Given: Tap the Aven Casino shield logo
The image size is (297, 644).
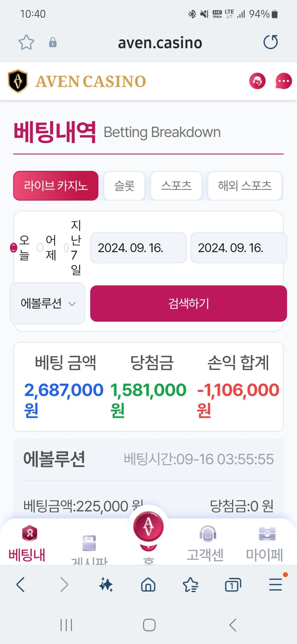Looking at the screenshot, I should point(18,81).
